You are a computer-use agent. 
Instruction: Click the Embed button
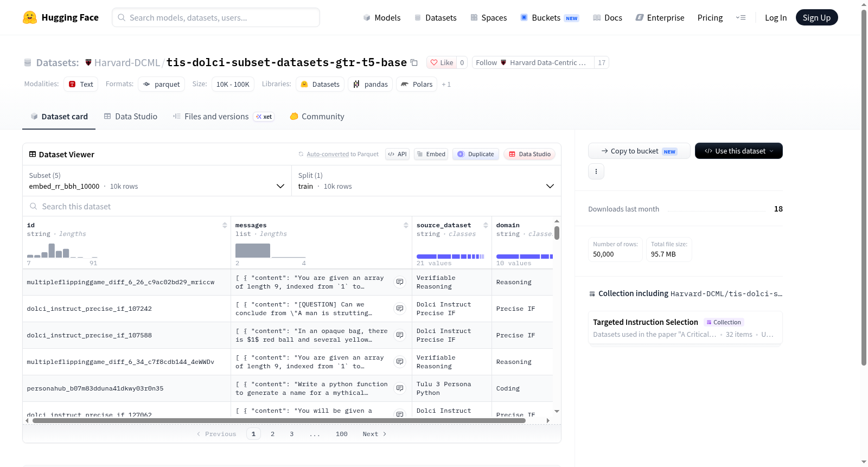(x=432, y=154)
